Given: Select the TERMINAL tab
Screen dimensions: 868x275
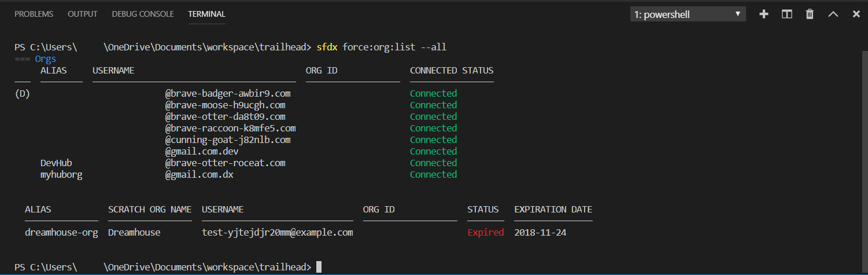Looking at the screenshot, I should tap(206, 14).
